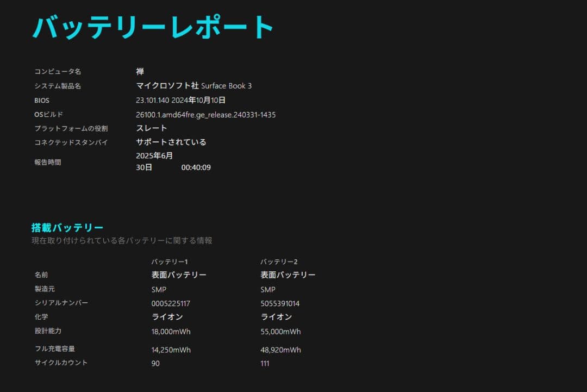Click the cycle count value 90

[155, 363]
